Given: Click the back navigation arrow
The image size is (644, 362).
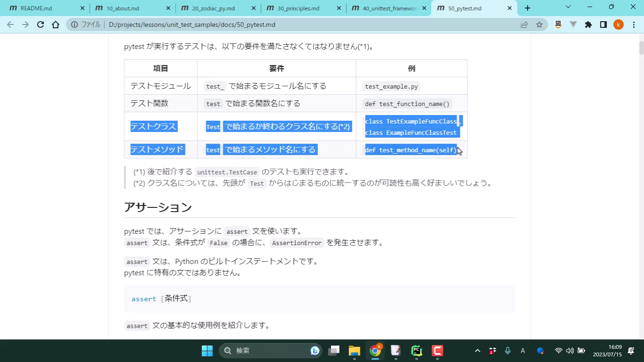Looking at the screenshot, I should coord(10,25).
